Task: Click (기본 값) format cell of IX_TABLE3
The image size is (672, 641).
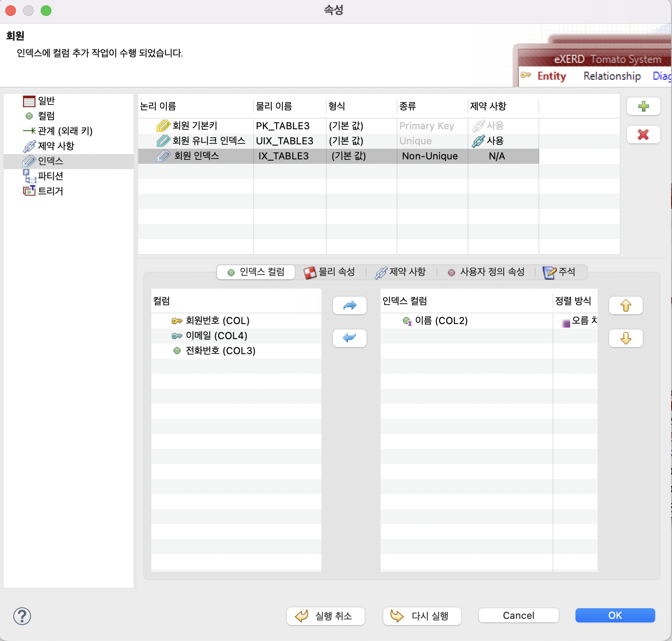Action: pos(362,156)
